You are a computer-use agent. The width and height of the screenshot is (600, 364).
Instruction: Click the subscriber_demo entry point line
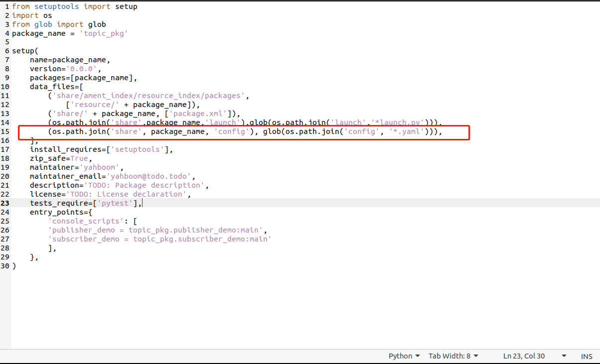159,239
